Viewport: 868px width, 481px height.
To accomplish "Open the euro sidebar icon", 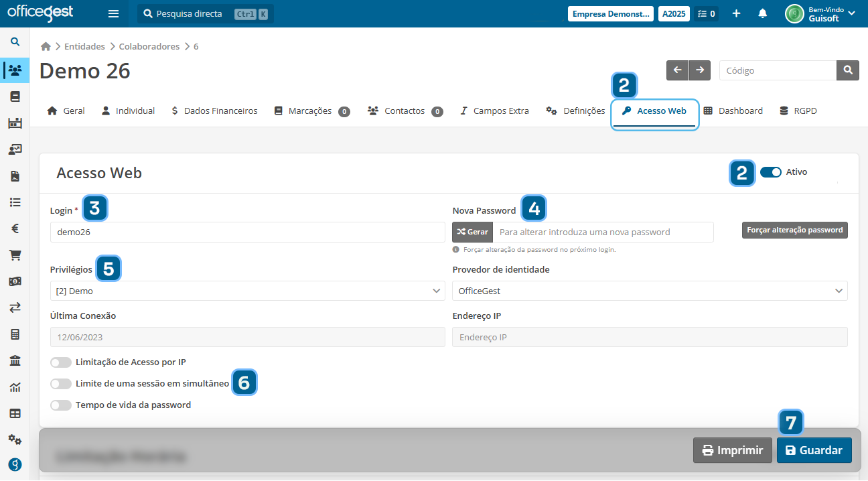I will coord(15,228).
